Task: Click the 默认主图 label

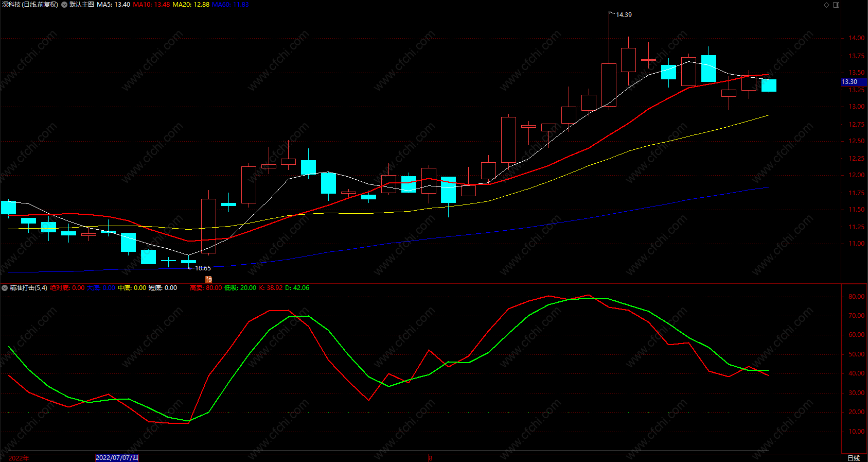Action: [x=82, y=5]
